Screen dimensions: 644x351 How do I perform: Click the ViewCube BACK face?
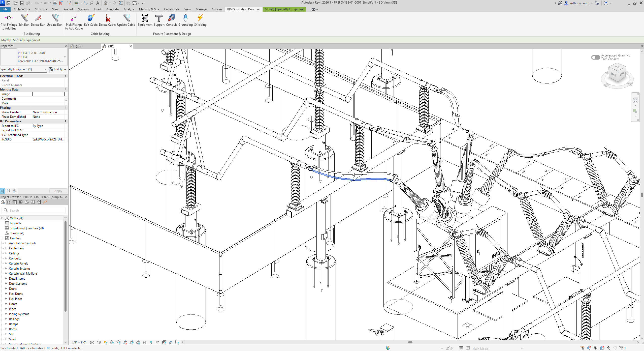click(x=613, y=74)
